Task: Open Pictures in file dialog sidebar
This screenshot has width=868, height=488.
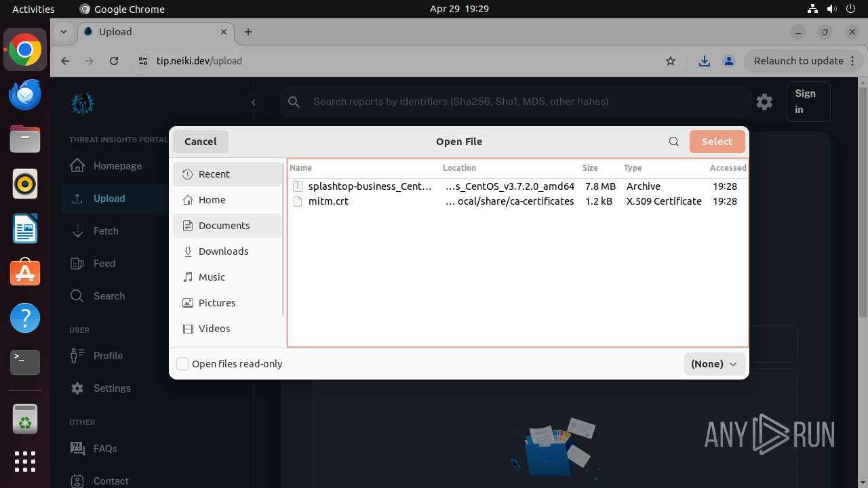Action: [227, 303]
